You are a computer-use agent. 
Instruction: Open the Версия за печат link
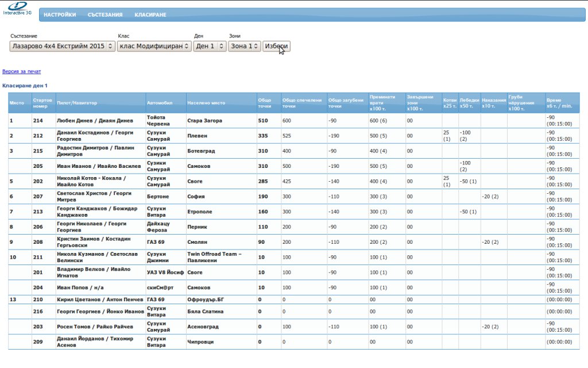pos(22,71)
